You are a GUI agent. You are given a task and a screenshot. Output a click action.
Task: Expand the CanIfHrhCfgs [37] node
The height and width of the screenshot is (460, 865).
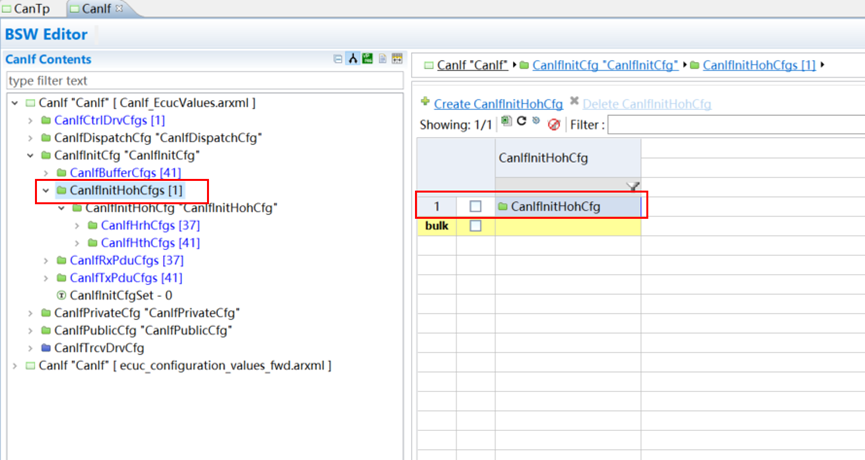[x=78, y=226]
